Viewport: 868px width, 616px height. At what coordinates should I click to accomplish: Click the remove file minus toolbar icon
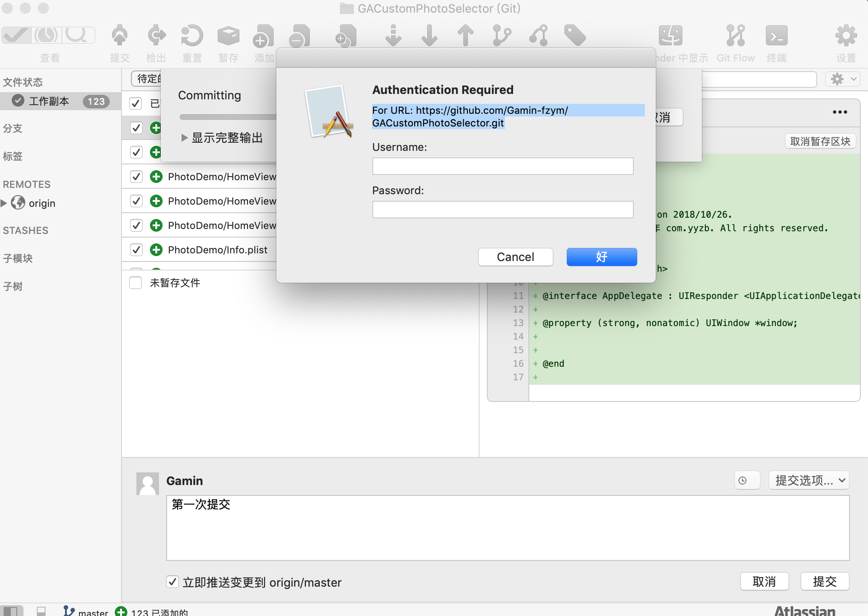click(300, 36)
